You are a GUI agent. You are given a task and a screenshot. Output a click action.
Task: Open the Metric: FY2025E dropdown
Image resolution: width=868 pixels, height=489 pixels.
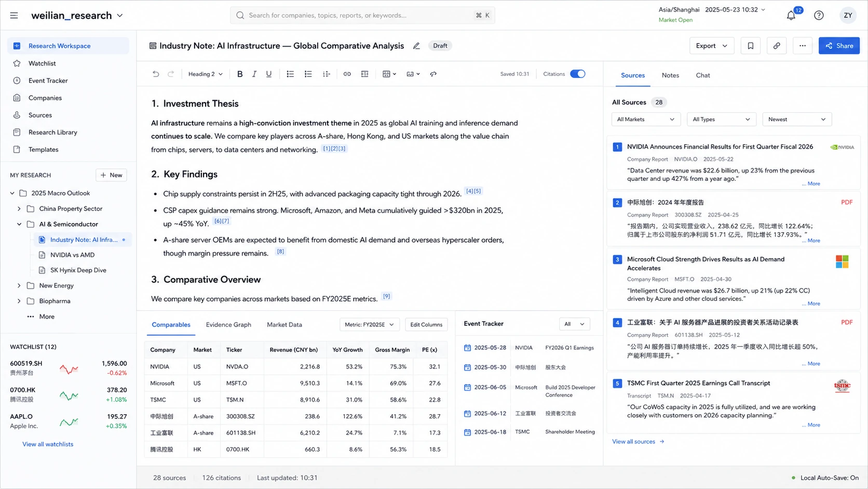(369, 325)
